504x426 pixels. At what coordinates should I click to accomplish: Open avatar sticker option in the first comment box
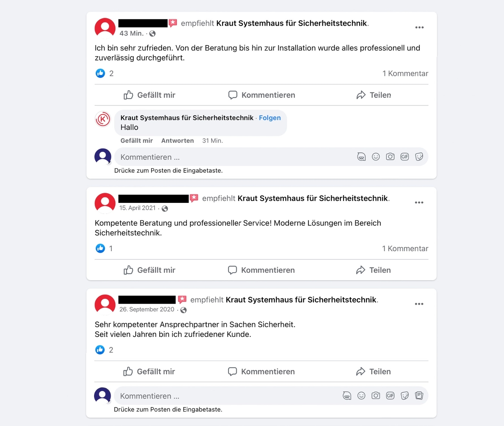click(361, 157)
